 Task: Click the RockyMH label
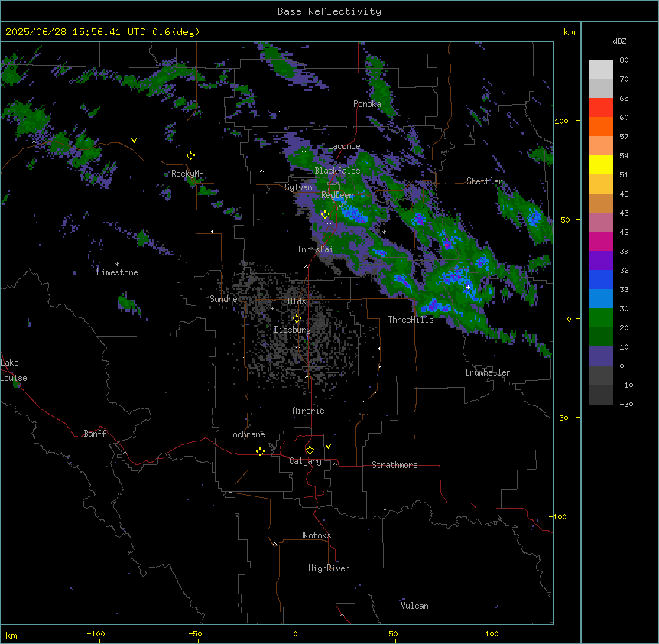click(x=187, y=174)
